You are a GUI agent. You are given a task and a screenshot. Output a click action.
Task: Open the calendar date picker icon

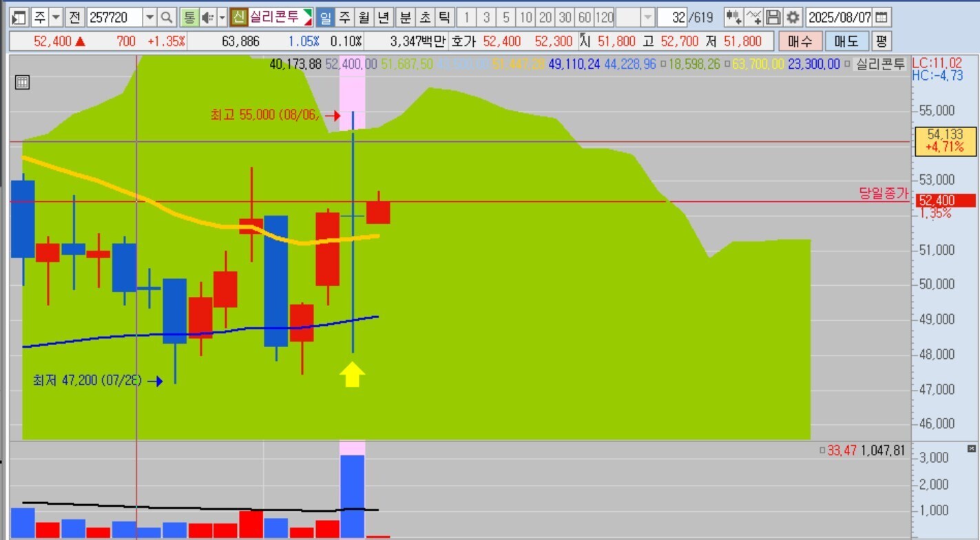click(x=882, y=17)
